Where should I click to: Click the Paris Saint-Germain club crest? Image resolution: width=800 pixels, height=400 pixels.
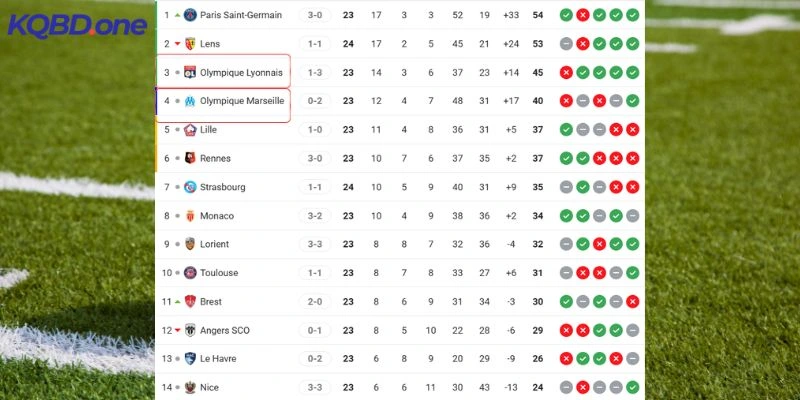190,15
